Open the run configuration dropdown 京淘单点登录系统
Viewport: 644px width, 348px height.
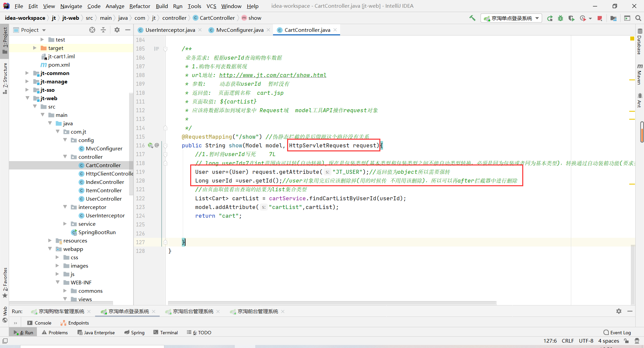[511, 18]
